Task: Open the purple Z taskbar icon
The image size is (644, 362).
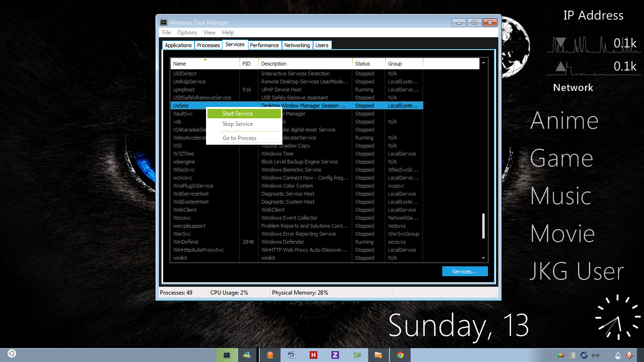Action: [335, 355]
